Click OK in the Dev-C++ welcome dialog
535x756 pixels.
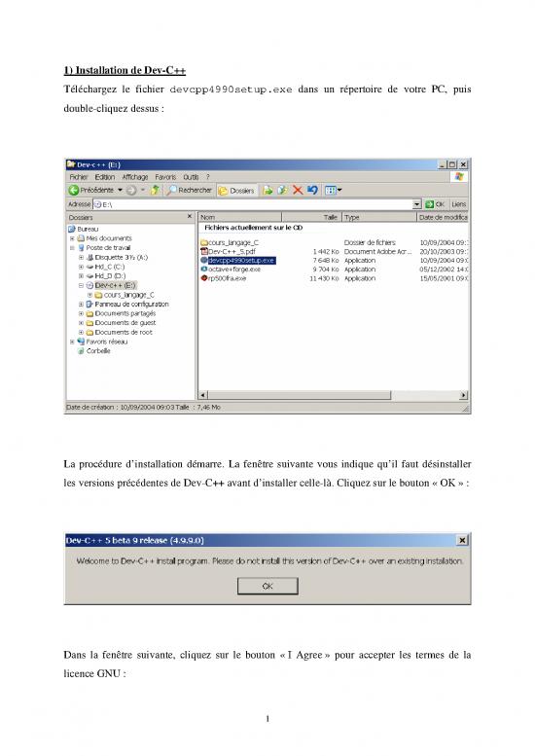tap(267, 587)
